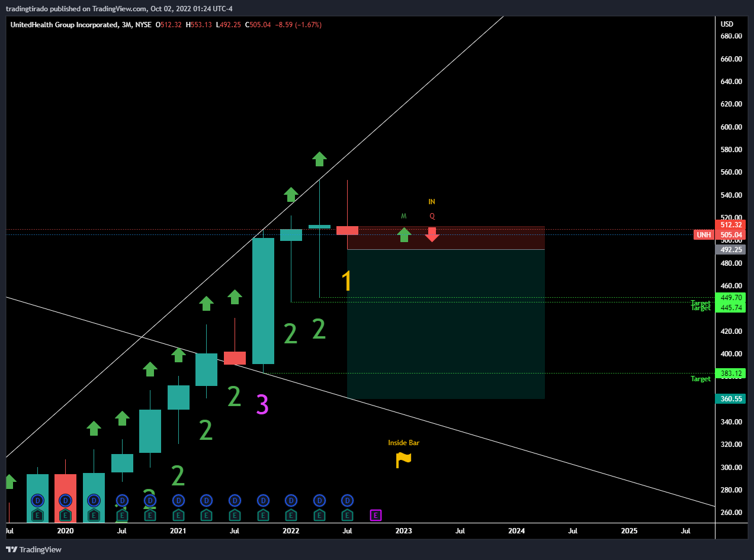Select the dark teal profit target zone rectangle

[x=445, y=324]
